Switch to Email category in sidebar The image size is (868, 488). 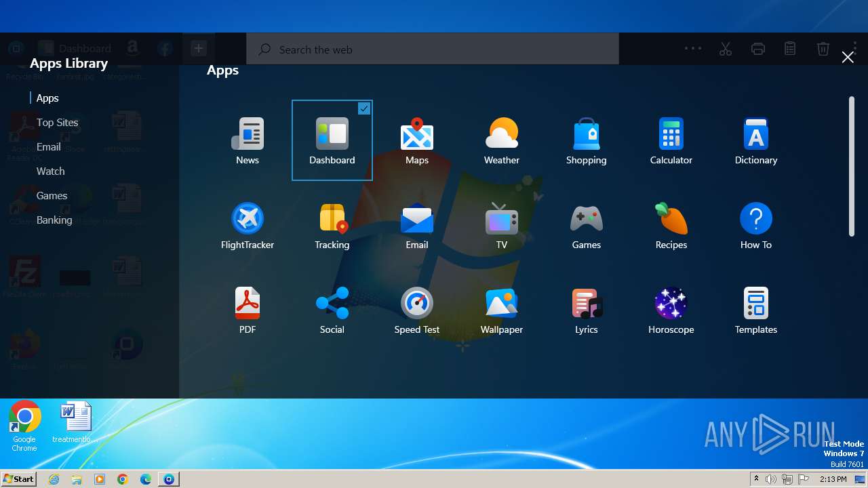point(48,147)
